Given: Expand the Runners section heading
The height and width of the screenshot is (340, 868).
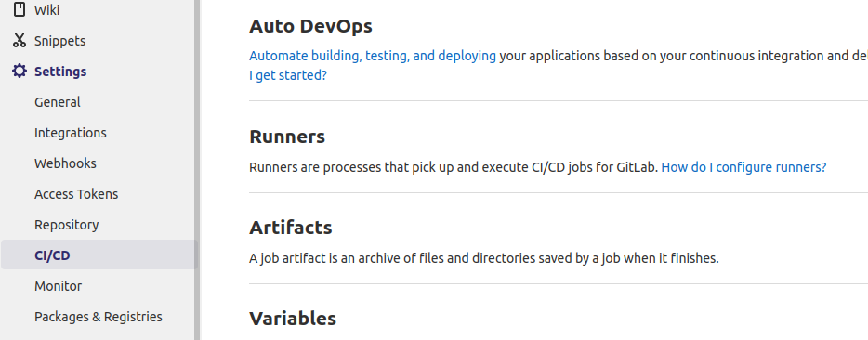Looking at the screenshot, I should pyautogui.click(x=287, y=137).
